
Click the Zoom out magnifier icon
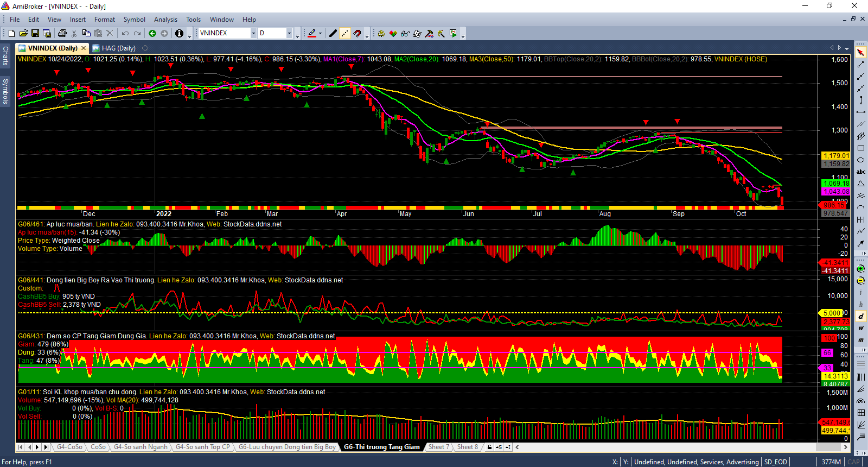tap(861, 281)
